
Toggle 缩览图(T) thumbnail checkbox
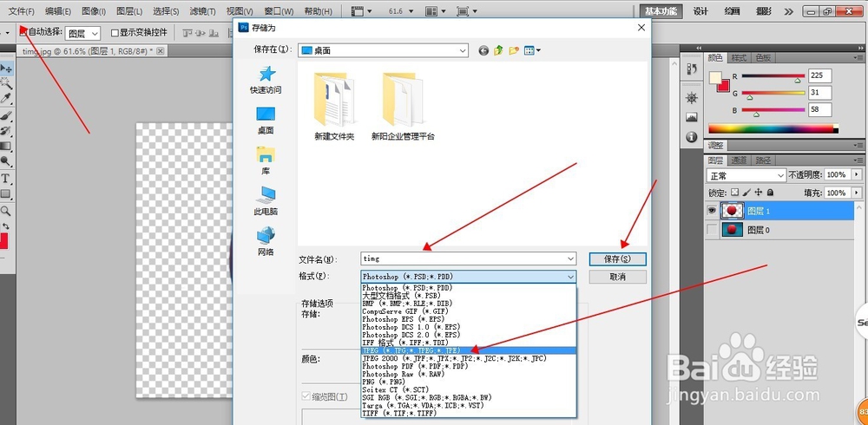point(306,396)
